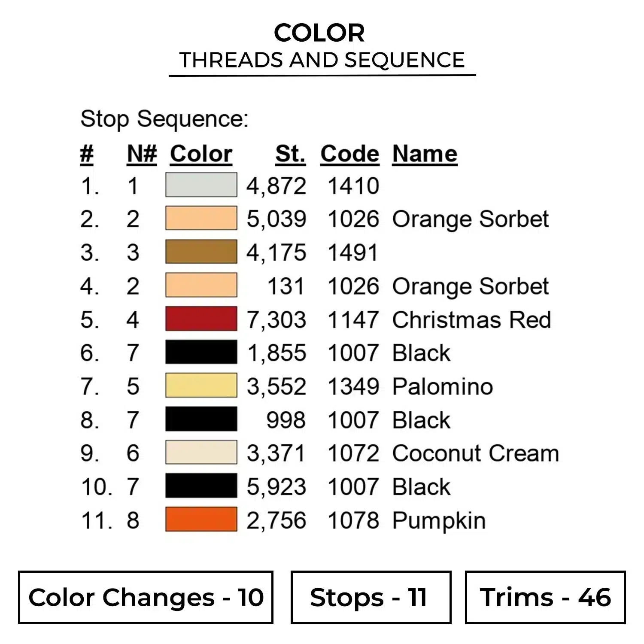The width and height of the screenshot is (644, 644).
Task: Pick the Orange Sorbet swatch with 5,039 stitches
Action: 201,218
